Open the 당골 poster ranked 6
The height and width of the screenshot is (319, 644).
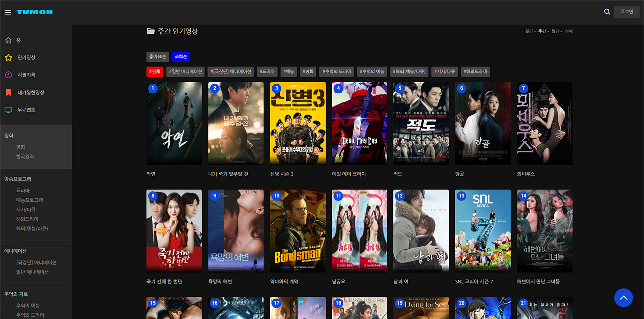click(x=483, y=123)
